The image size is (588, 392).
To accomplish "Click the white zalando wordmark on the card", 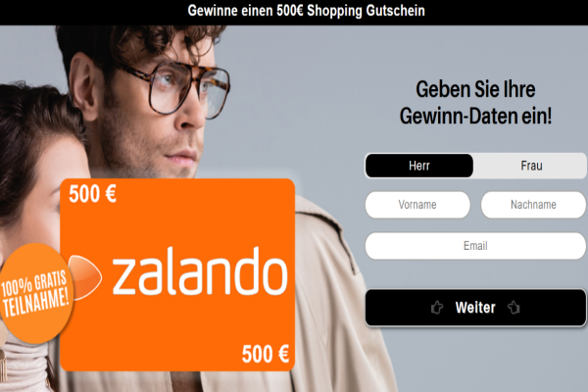I will click(200, 270).
